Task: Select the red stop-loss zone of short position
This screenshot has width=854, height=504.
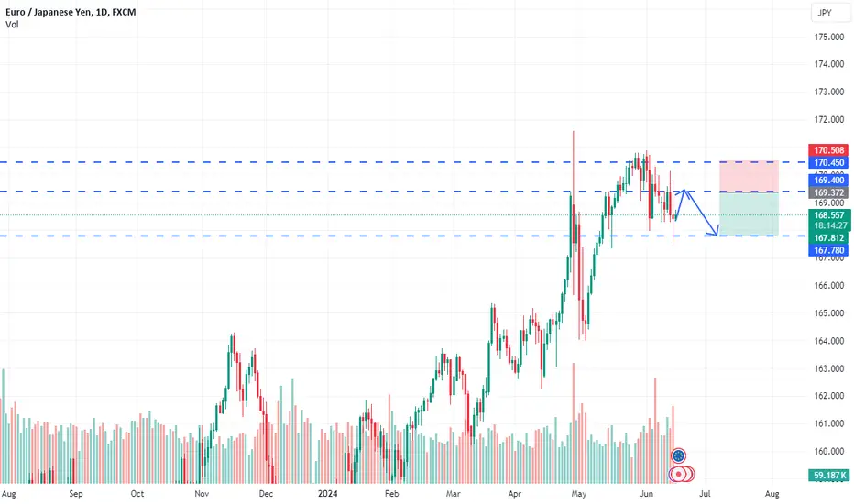Action: click(749, 176)
